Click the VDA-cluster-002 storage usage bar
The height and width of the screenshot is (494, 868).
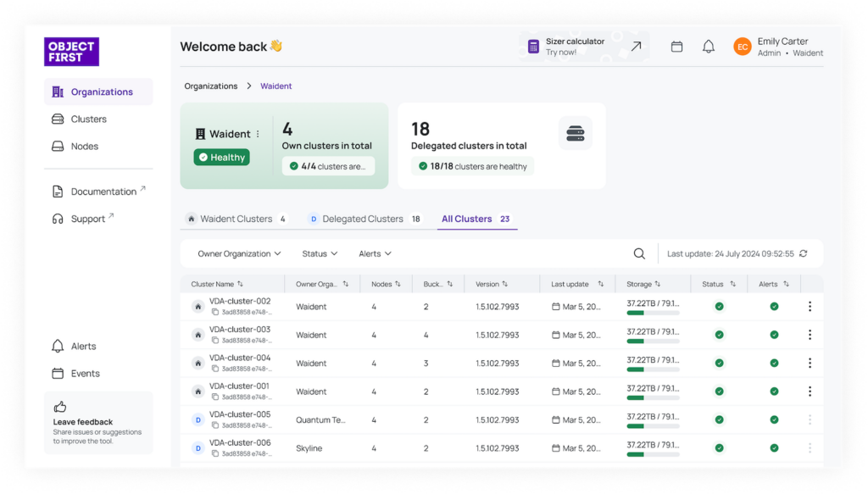click(x=653, y=314)
